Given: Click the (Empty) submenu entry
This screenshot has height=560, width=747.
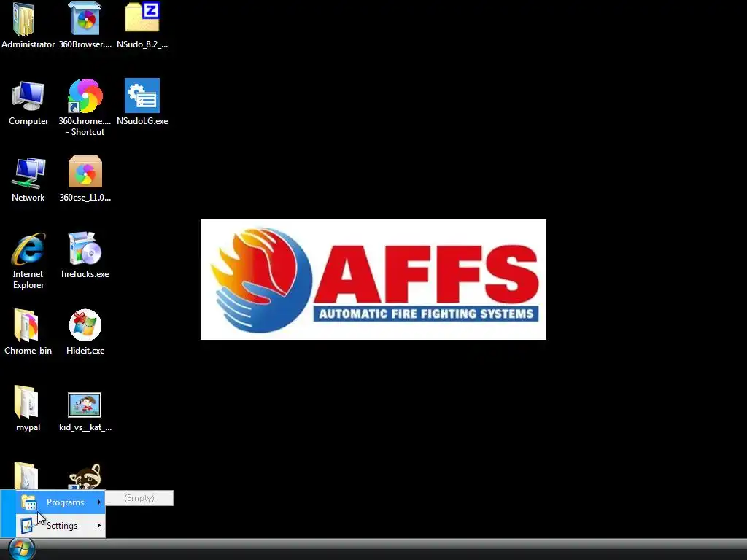Looking at the screenshot, I should 139,498.
